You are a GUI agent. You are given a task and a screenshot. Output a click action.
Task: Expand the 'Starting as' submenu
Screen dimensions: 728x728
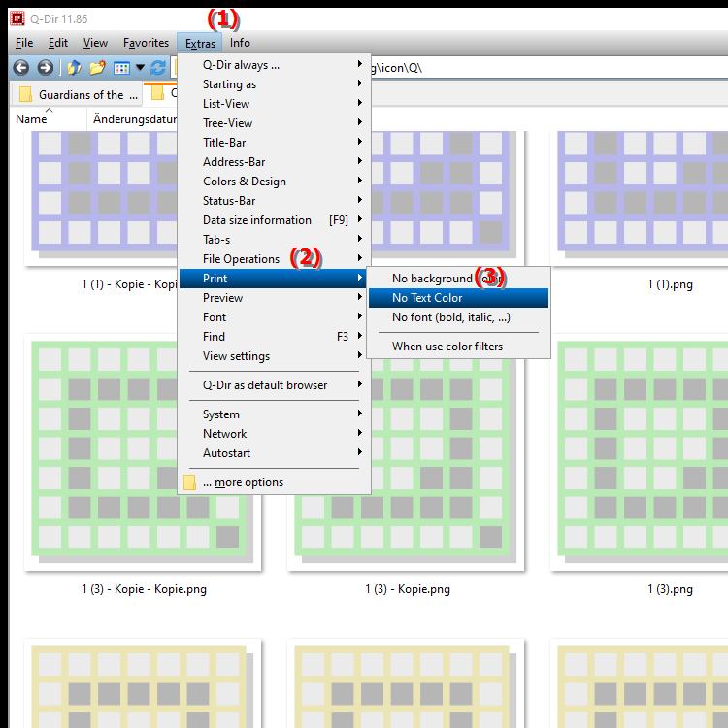click(x=274, y=84)
